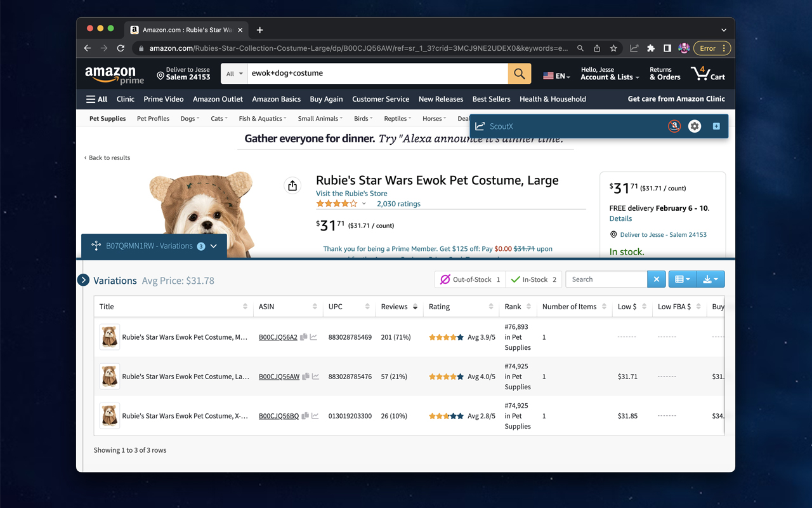Screen dimensions: 812x508
Task: Open the table columns view dropdown
Action: [x=683, y=279]
